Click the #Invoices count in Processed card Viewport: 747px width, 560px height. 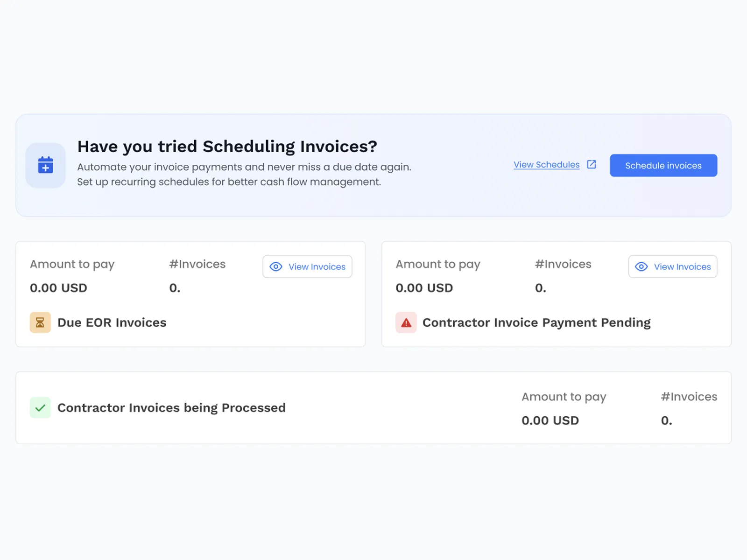click(666, 420)
